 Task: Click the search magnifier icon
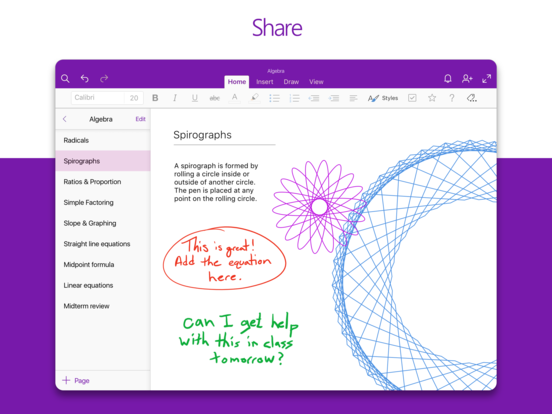click(65, 78)
